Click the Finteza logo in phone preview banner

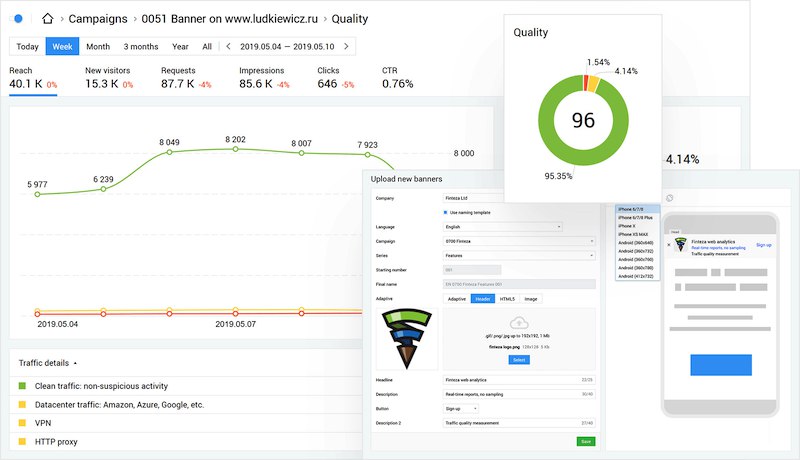click(681, 245)
